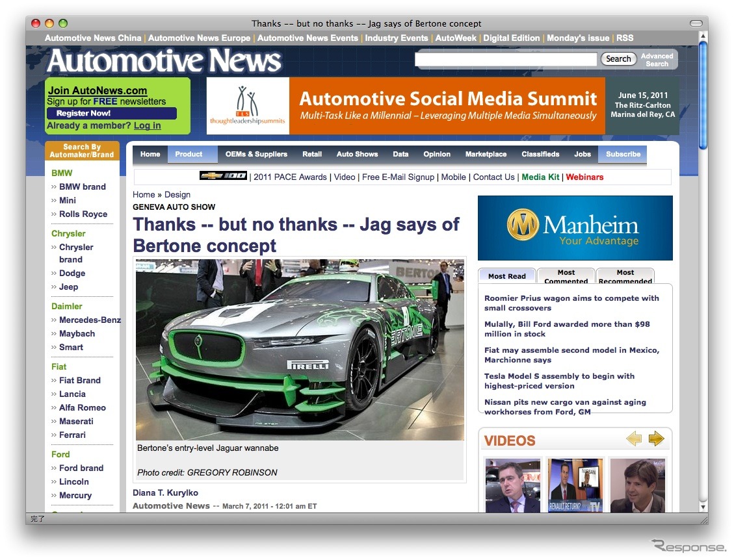Click the Chevrolet 100 logo icon

223,176
